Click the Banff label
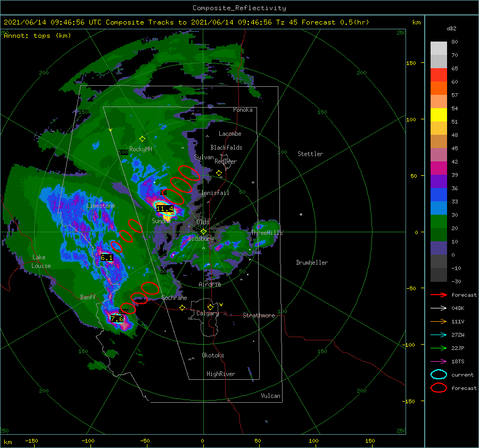The height and width of the screenshot is (448, 479). click(88, 297)
